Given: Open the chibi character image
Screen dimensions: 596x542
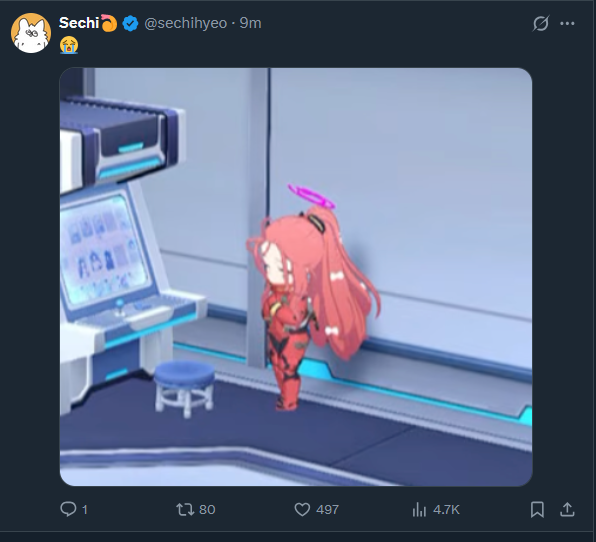Looking at the screenshot, I should click(296, 277).
